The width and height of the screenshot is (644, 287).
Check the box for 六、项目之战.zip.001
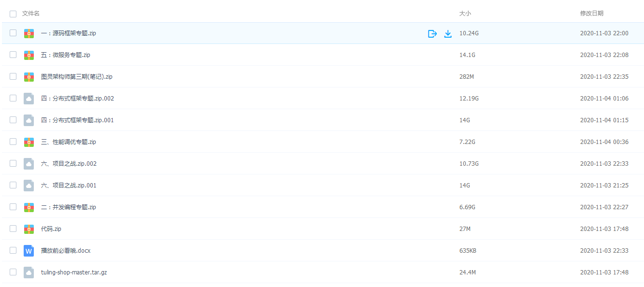click(13, 185)
